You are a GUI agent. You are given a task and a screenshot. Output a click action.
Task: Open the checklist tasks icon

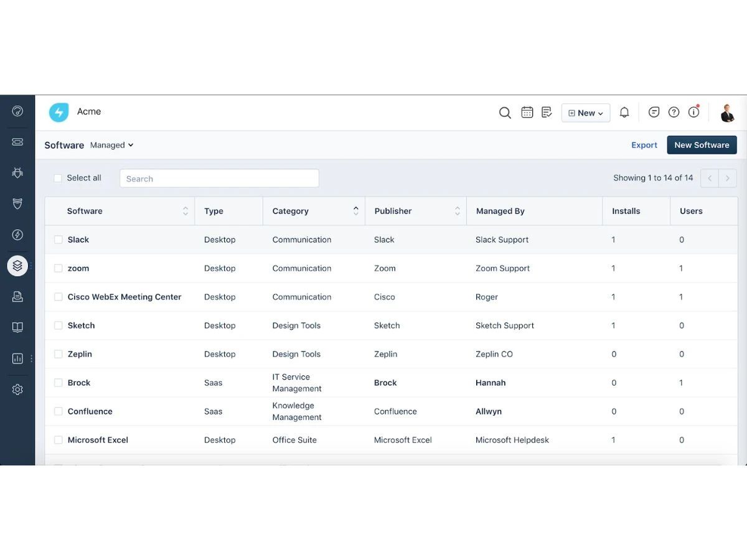click(547, 112)
